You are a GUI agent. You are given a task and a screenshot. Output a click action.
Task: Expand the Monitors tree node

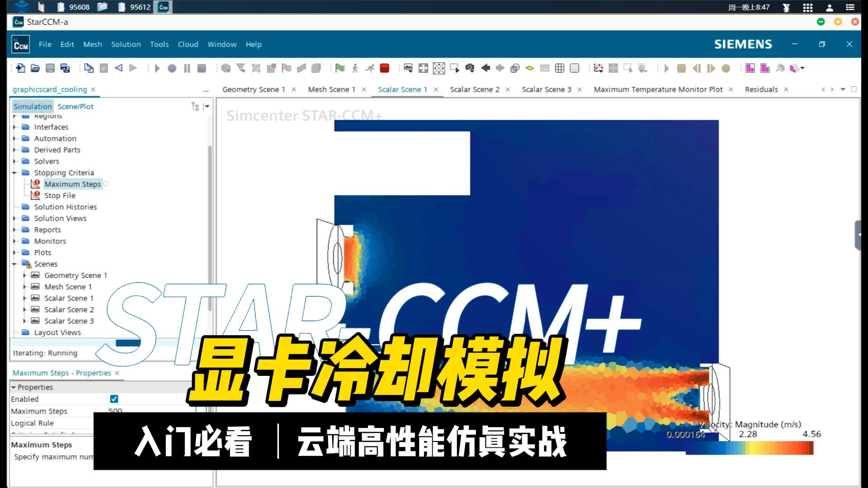15,241
